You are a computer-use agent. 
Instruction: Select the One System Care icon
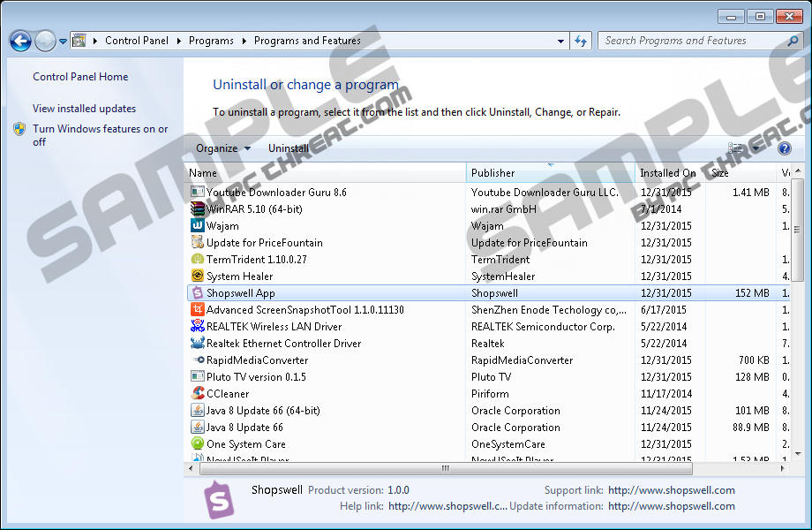[198, 444]
